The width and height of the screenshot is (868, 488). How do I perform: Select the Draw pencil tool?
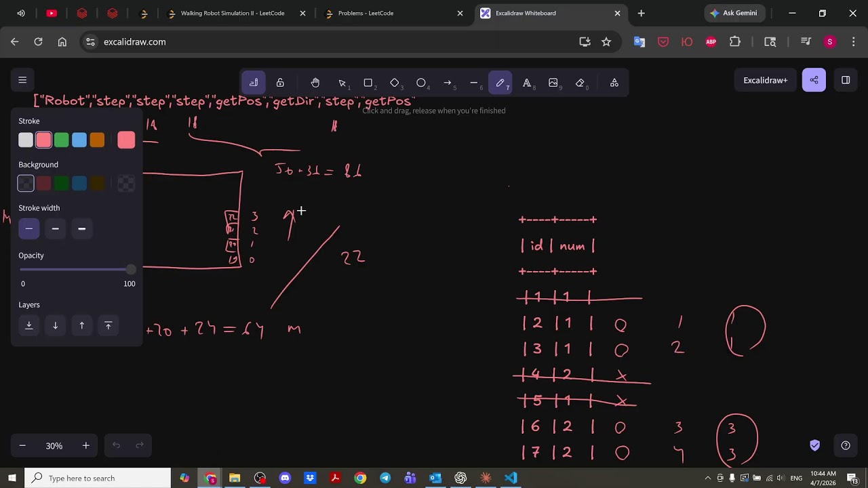click(x=500, y=83)
